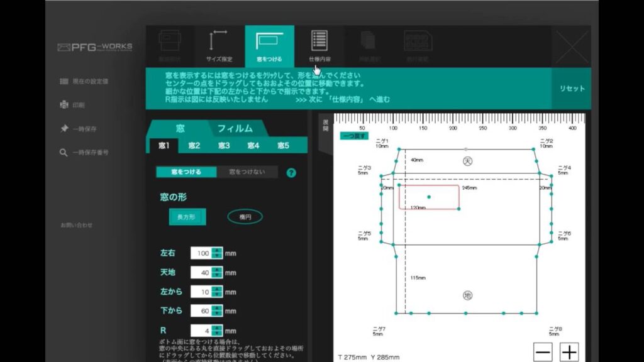Zoom in the drawing with plus button

569,352
